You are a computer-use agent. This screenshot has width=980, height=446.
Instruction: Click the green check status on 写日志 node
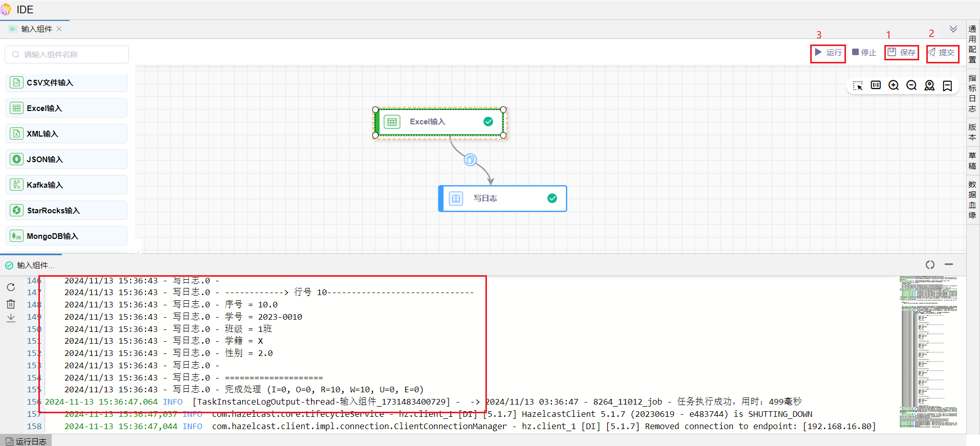(552, 198)
